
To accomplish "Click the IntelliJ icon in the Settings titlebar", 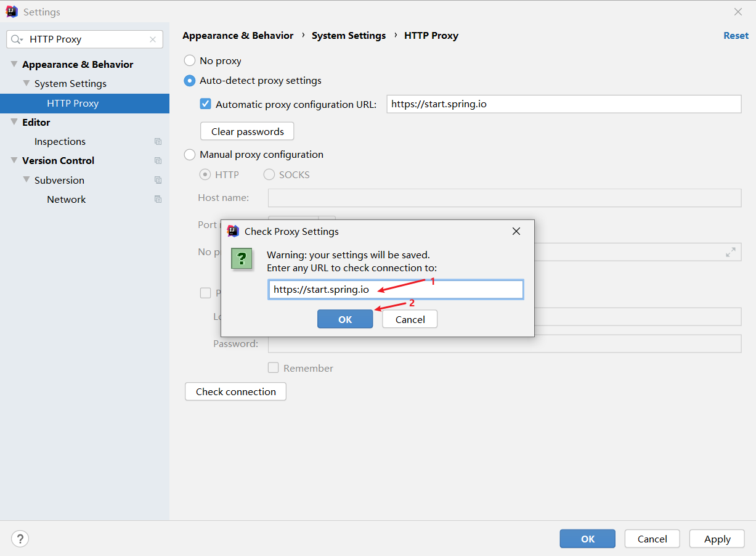I will point(10,11).
